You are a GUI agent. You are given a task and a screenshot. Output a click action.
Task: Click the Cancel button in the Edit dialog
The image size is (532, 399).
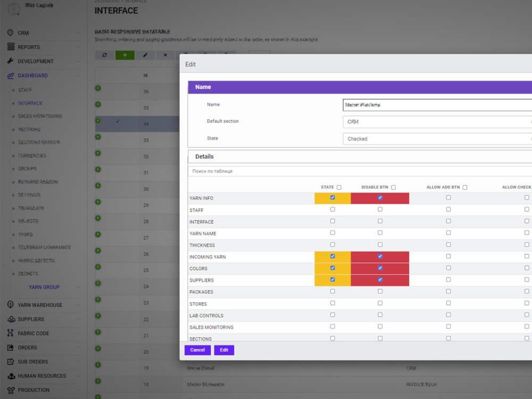197,350
